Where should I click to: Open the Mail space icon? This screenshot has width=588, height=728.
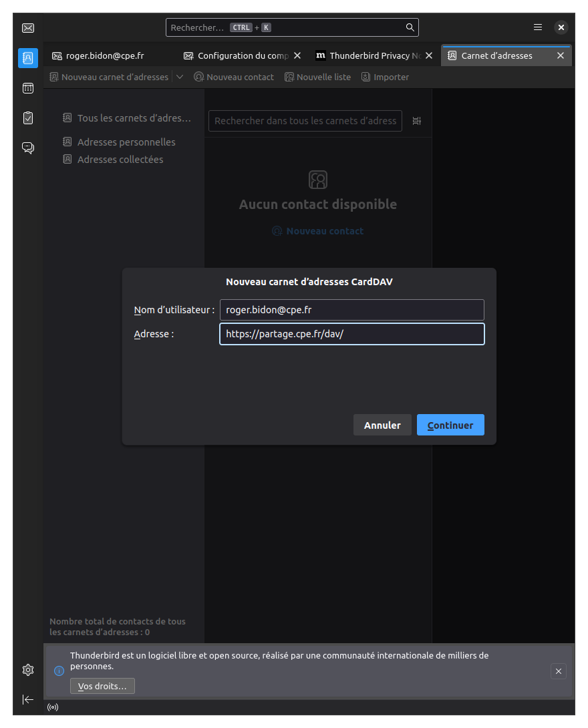pos(28,28)
